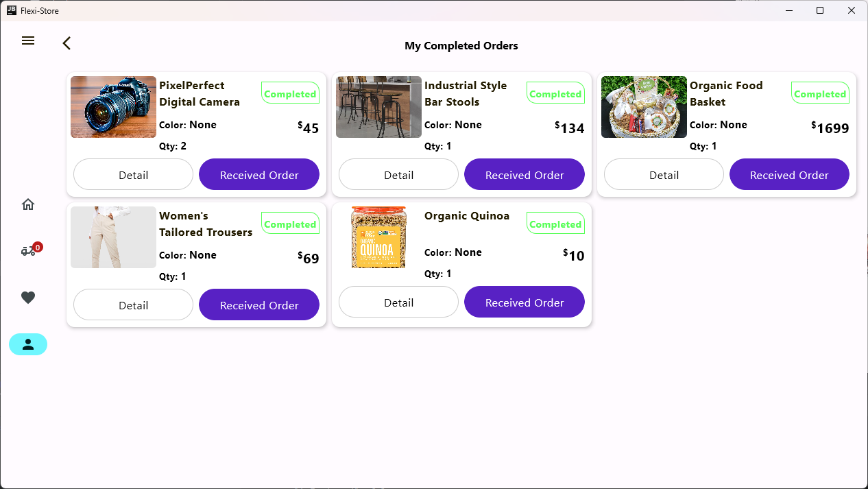Open Detail for Industrial Style Bar Stools

[398, 175]
